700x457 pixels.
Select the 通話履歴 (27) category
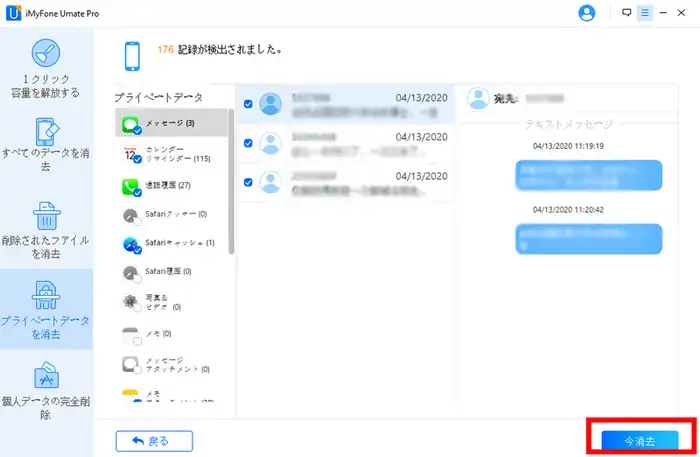coord(171,186)
